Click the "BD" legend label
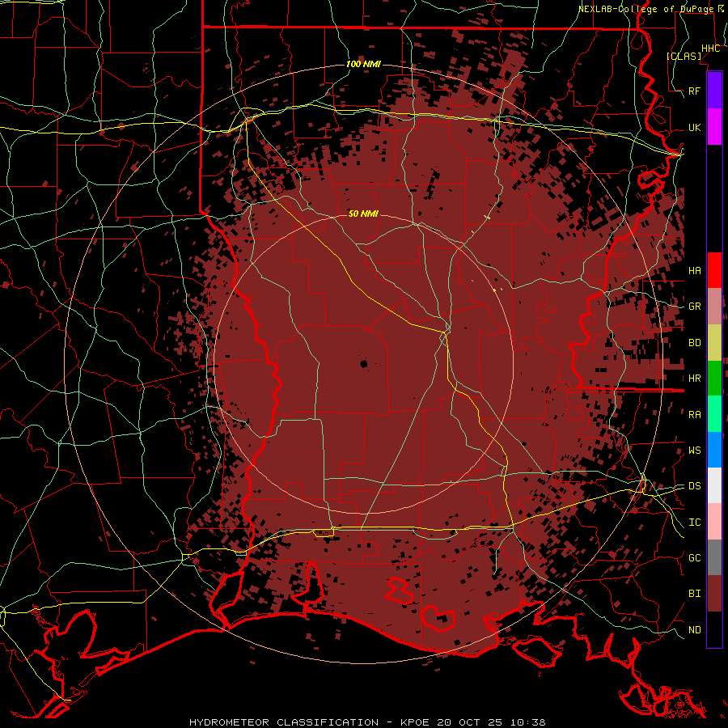Screen dimensions: 728x728 695,343
